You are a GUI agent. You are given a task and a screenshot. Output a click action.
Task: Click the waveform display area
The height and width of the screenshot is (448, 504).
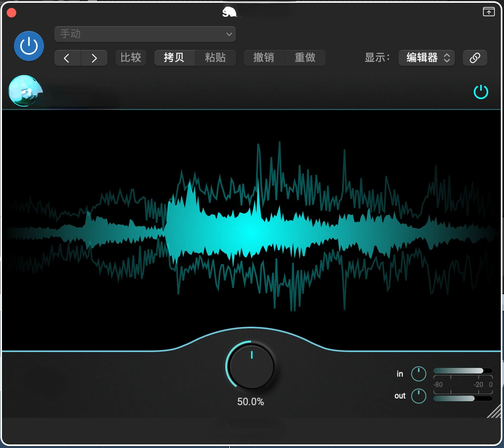(251, 230)
